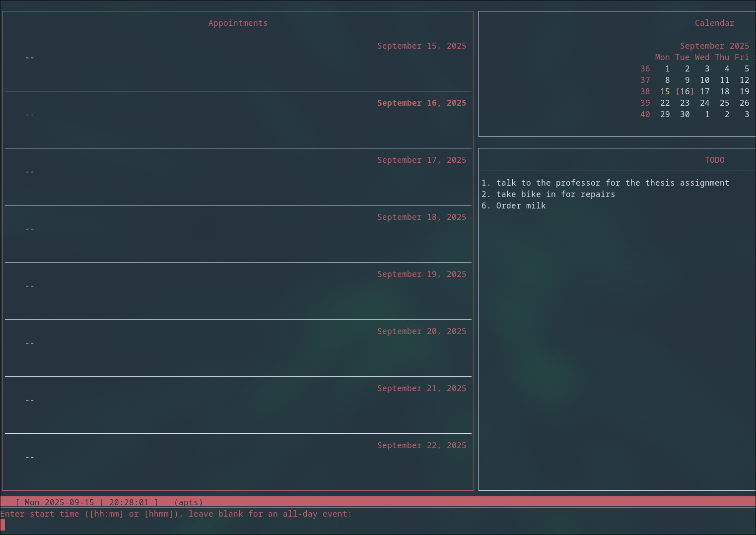
Task: Click the 'Enter start time' prompt text
Action: click(176, 514)
